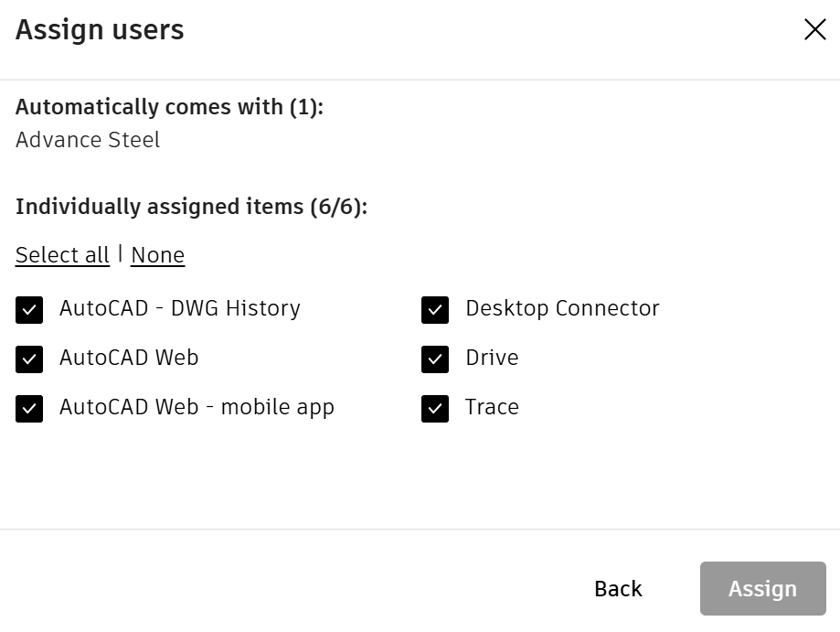Click the 'Advance Steel' included item text
Image resolution: width=840 pixels, height=632 pixels.
(x=88, y=140)
